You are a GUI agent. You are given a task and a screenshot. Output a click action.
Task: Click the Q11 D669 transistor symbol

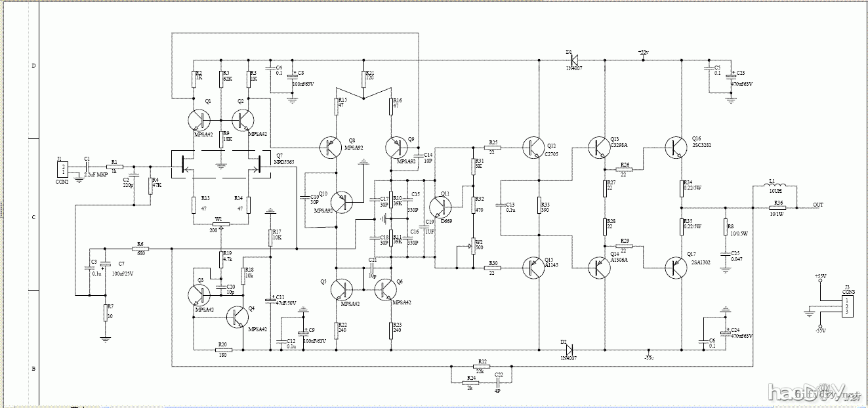click(x=440, y=207)
